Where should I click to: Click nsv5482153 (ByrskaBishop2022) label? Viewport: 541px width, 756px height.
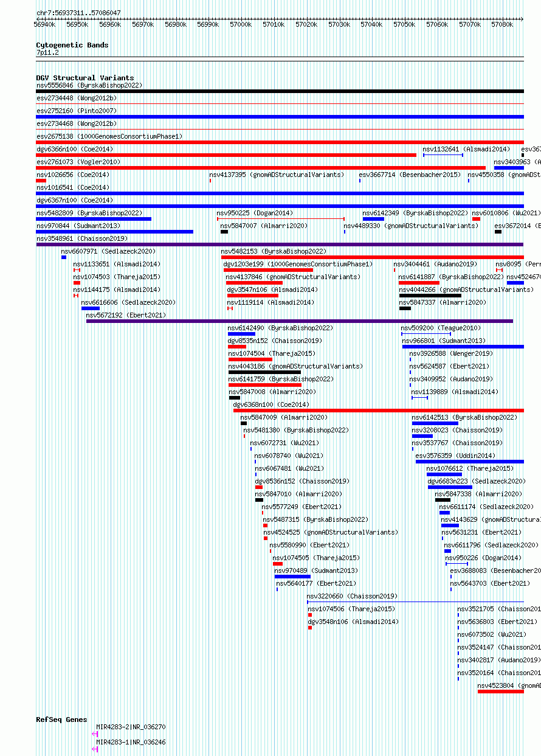point(274,251)
